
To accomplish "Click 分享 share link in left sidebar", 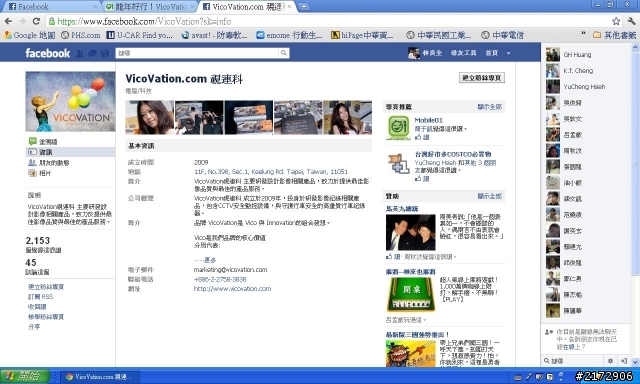I will click(x=34, y=327).
